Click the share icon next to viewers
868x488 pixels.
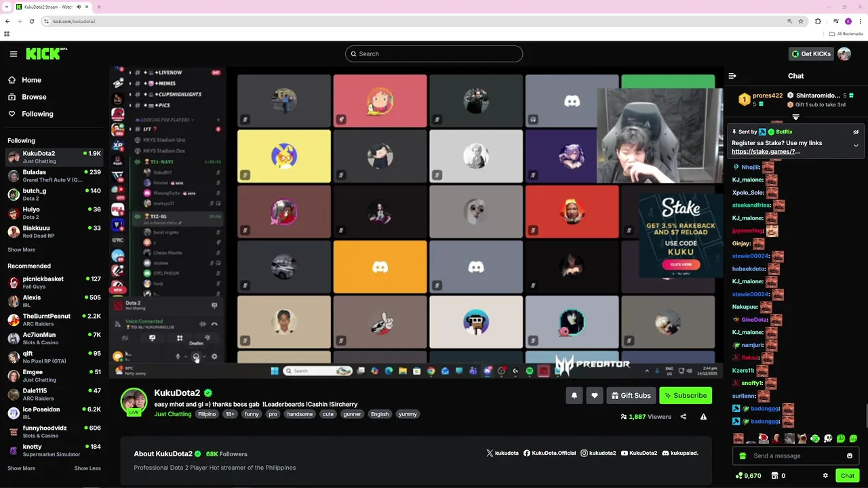click(683, 417)
